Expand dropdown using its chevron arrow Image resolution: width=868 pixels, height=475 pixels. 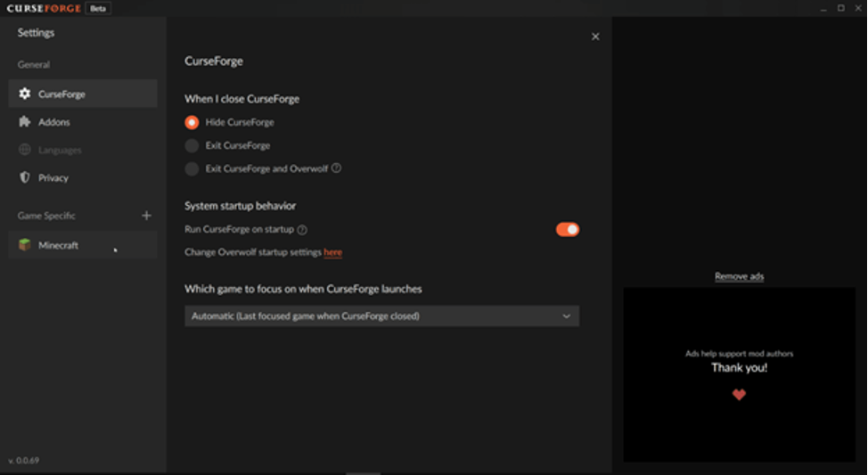(x=566, y=315)
